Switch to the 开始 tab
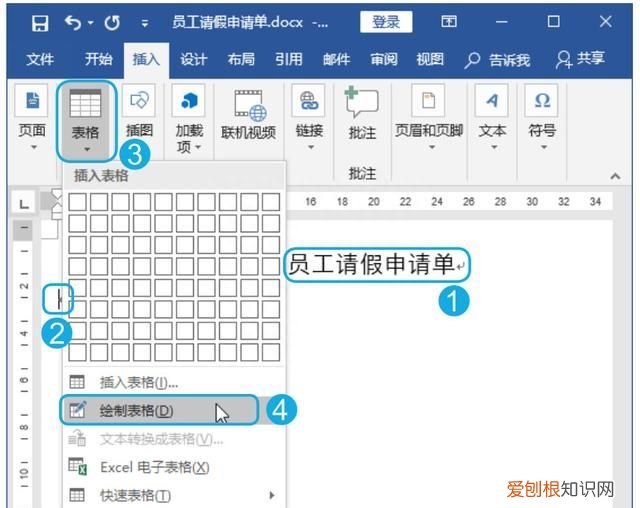Viewport: 640px width, 508px height. click(98, 60)
